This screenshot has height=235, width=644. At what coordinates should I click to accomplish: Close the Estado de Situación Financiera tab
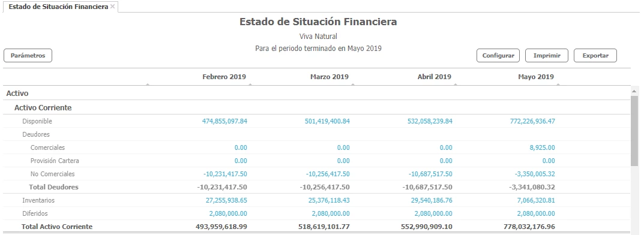(x=113, y=7)
